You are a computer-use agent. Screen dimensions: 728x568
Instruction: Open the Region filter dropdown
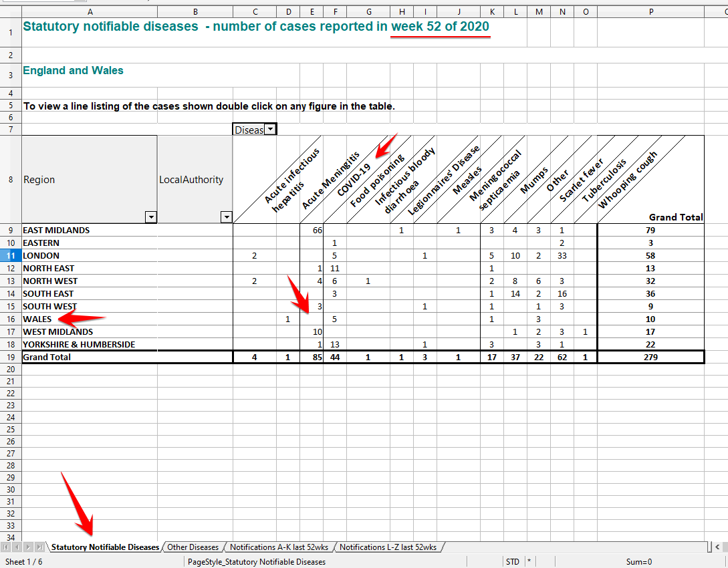pyautogui.click(x=151, y=217)
